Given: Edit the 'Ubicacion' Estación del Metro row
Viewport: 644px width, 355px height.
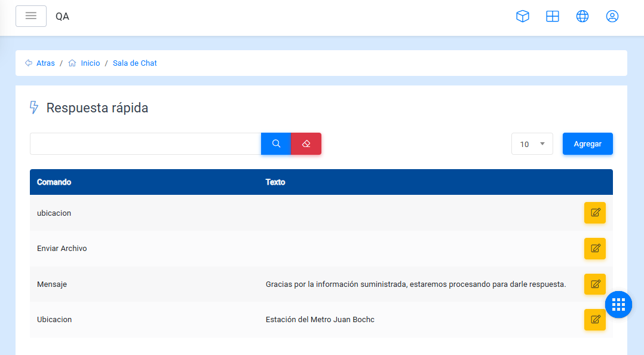Looking at the screenshot, I should pos(594,320).
